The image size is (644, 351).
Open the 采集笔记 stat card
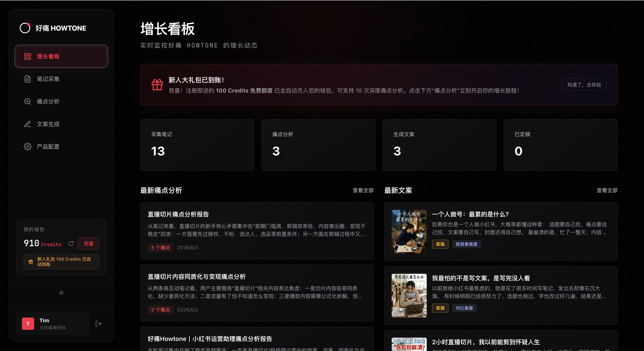pyautogui.click(x=197, y=145)
